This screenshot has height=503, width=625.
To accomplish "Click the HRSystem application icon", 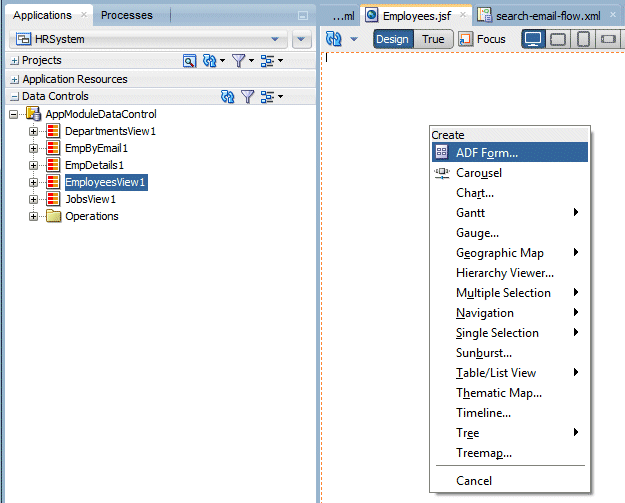I will [x=23, y=39].
